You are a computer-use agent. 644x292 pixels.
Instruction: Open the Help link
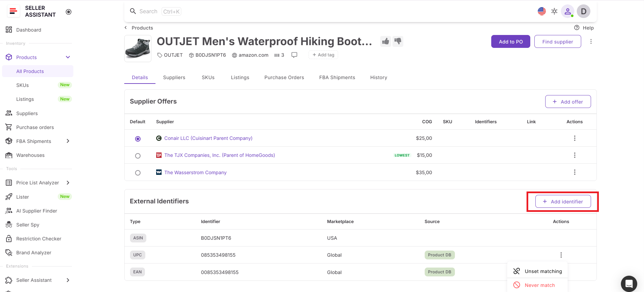click(x=584, y=28)
